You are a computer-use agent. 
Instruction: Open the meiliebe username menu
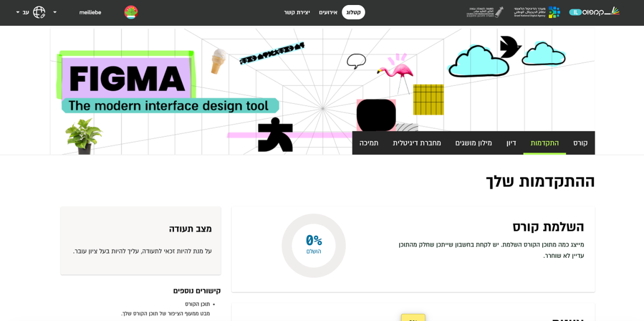tap(90, 12)
